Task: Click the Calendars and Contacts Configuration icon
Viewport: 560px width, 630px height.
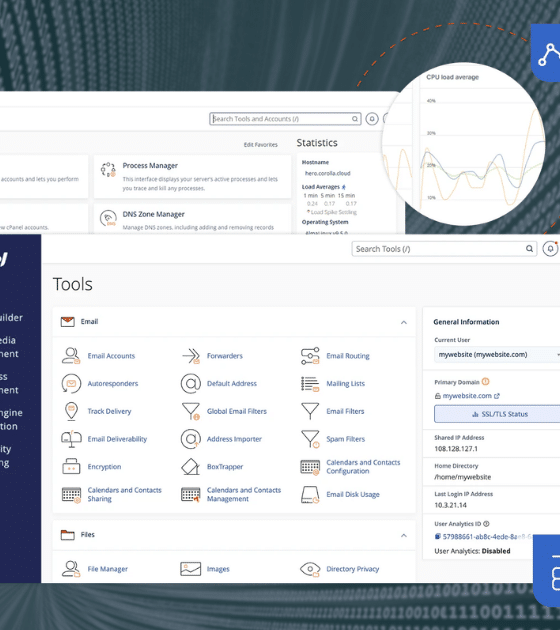Action: (x=310, y=467)
